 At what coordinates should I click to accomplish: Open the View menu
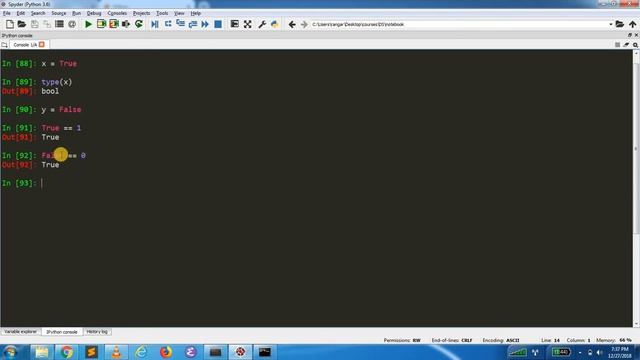click(x=179, y=13)
